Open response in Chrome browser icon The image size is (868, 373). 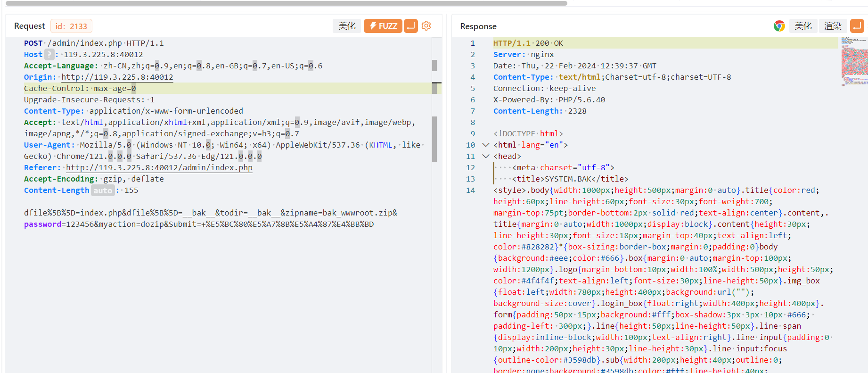click(x=779, y=26)
